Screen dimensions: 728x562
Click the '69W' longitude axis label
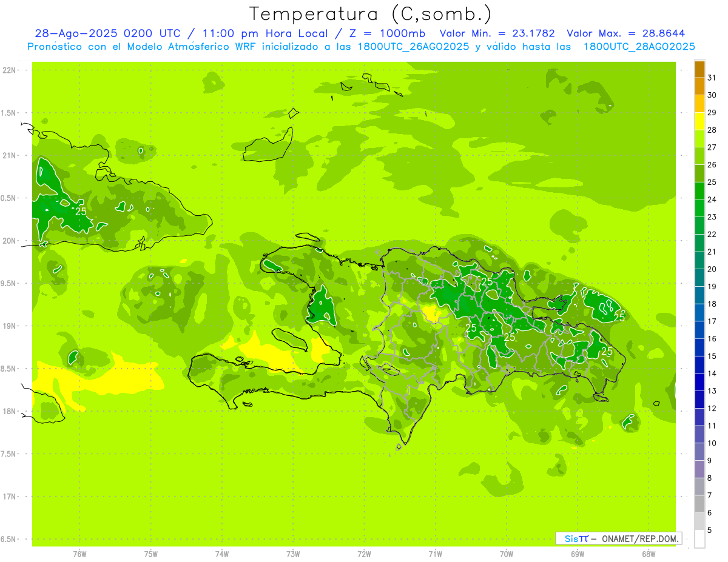click(x=578, y=554)
